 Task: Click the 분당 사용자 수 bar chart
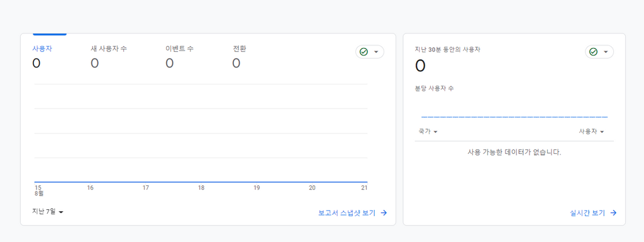tap(514, 117)
